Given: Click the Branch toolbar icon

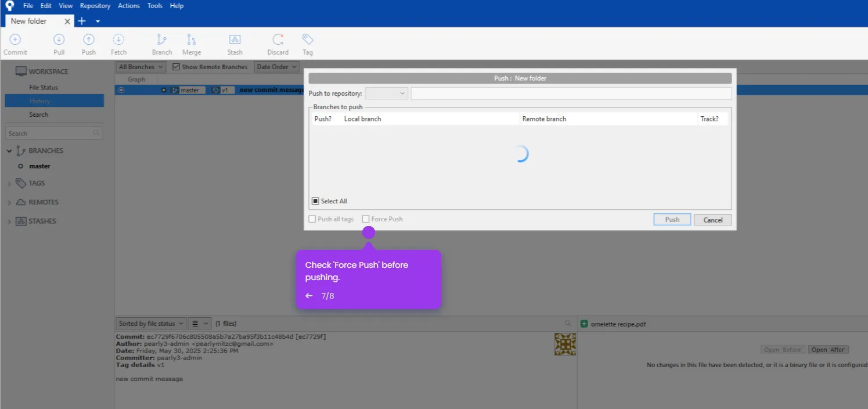Looking at the screenshot, I should pos(162,40).
